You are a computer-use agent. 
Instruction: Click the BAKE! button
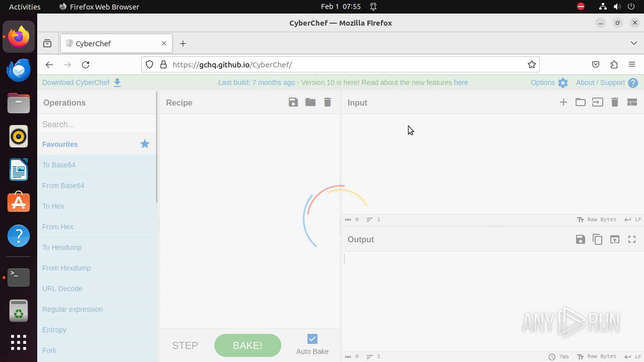pyautogui.click(x=248, y=345)
